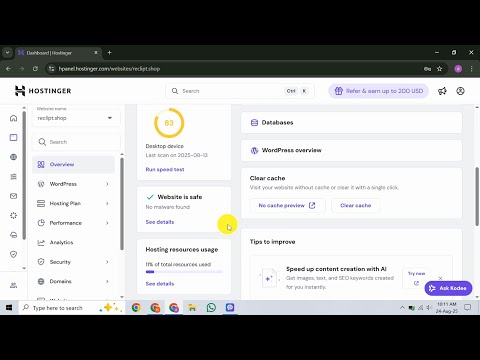The image size is (480, 360).
Task: Click the hosting resources usage progress bar
Action: pos(184,272)
